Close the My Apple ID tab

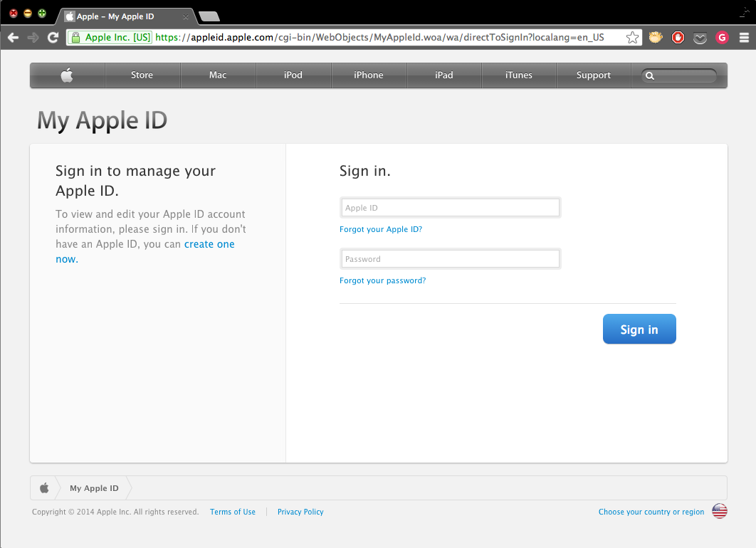pos(186,17)
